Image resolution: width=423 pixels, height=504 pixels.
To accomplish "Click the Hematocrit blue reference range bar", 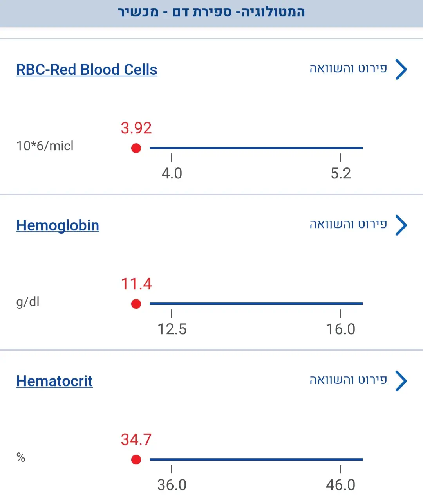I will (x=256, y=459).
